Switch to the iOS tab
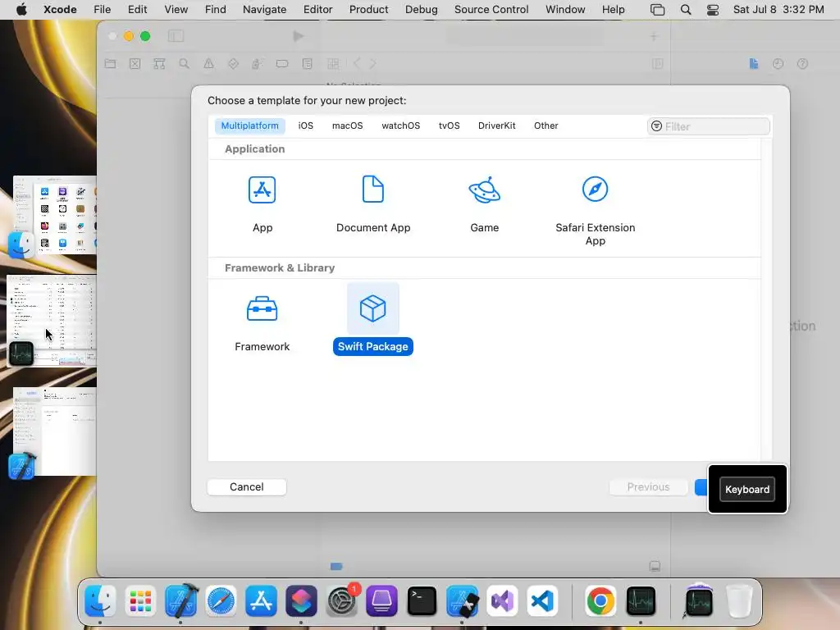This screenshot has height=630, width=840. [305, 126]
